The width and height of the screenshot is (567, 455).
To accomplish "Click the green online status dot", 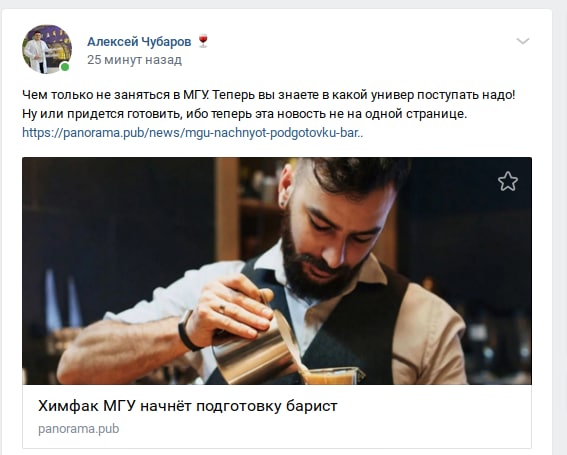I will coord(65,67).
